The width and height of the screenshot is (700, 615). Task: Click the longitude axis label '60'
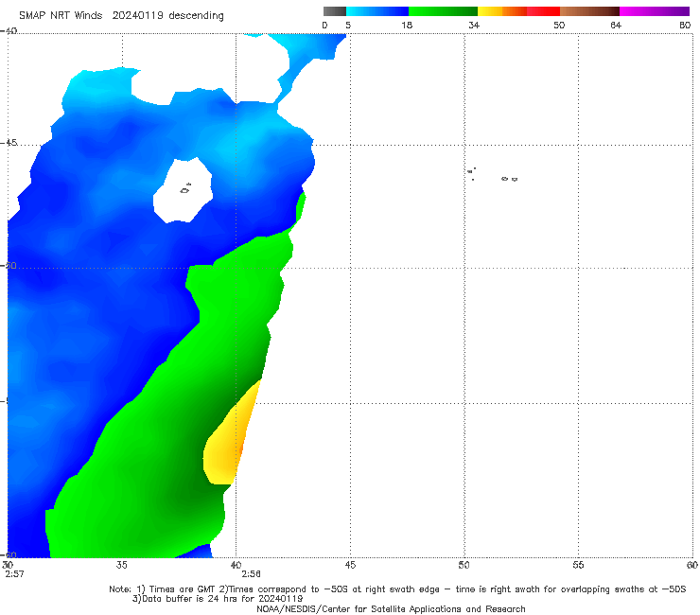click(692, 566)
